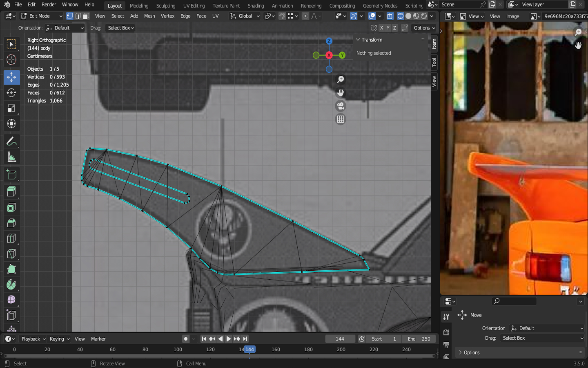Collapse the Transform panel
Image resolution: width=588 pixels, height=368 pixels.
pos(358,40)
